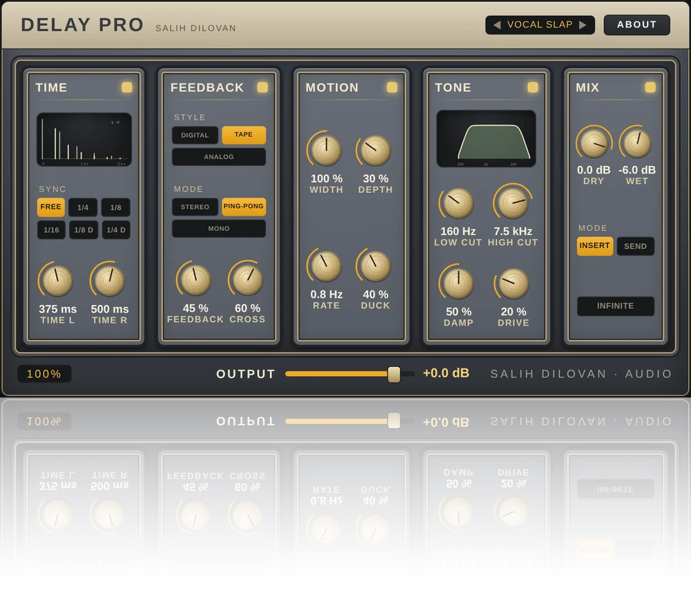Click the 50 % damp value
Image resolution: width=691 pixels, height=616 pixels.
[458, 312]
